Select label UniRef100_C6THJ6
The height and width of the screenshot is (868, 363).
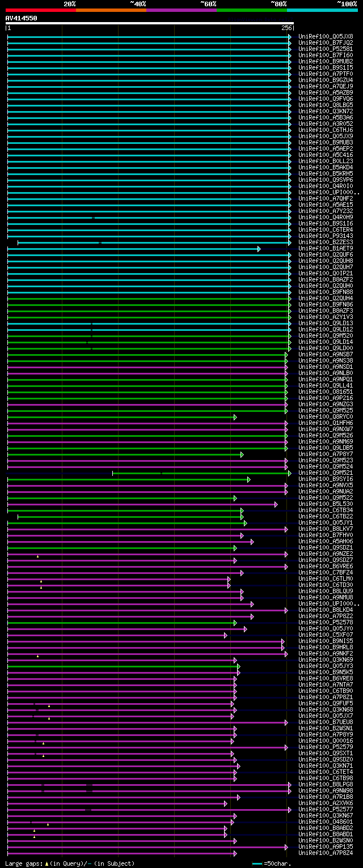pos(326,130)
